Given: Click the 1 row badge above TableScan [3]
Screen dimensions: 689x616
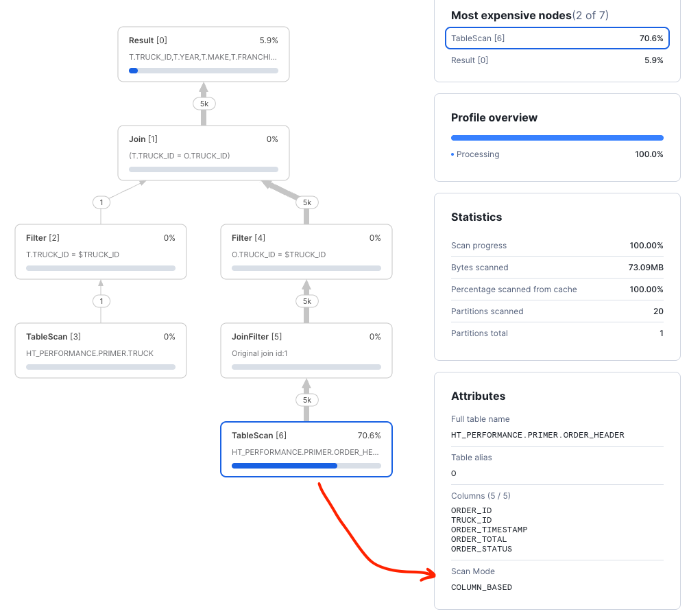Looking at the screenshot, I should (x=101, y=301).
